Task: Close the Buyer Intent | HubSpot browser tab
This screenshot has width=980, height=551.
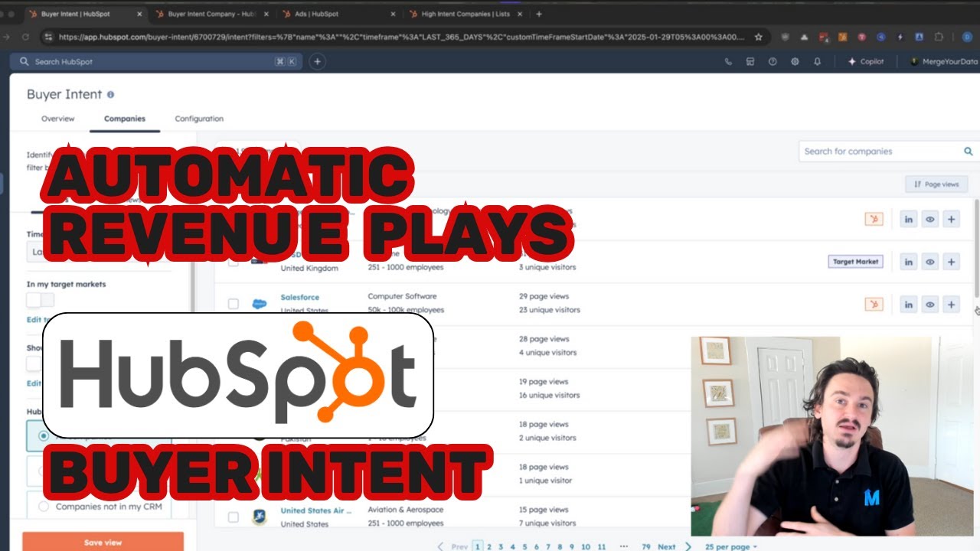Action: click(138, 14)
